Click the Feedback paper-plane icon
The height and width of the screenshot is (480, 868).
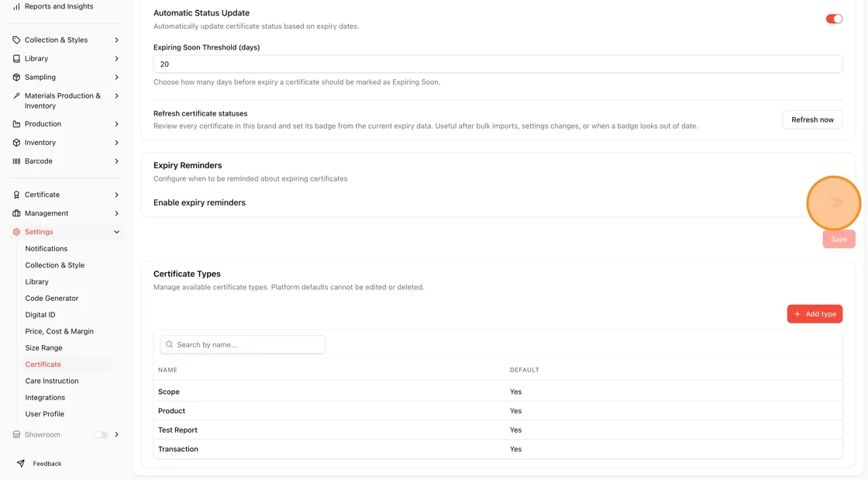tap(20, 464)
